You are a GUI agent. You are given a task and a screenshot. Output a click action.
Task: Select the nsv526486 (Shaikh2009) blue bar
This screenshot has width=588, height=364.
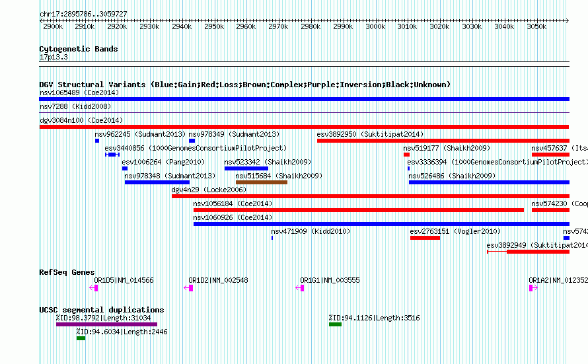tap(489, 182)
